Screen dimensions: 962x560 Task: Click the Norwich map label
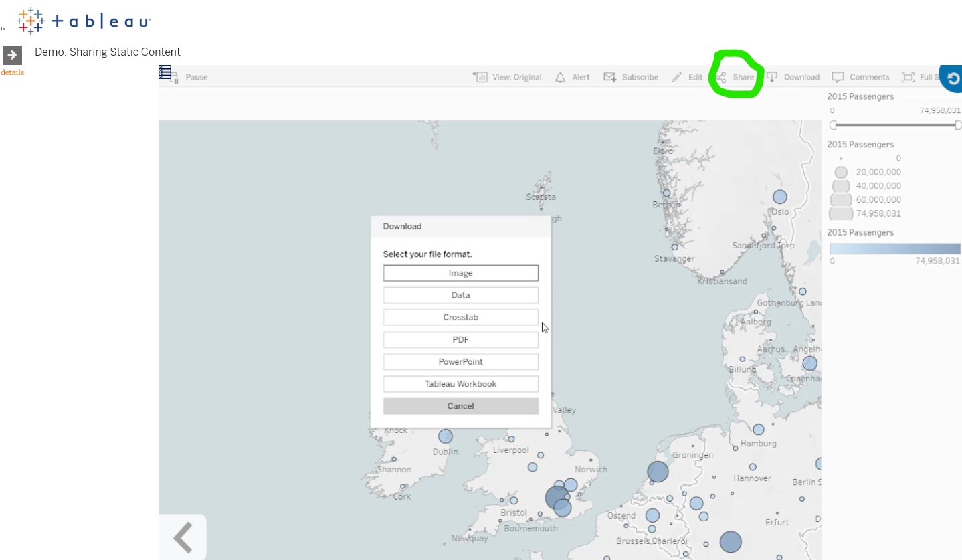pyautogui.click(x=591, y=469)
